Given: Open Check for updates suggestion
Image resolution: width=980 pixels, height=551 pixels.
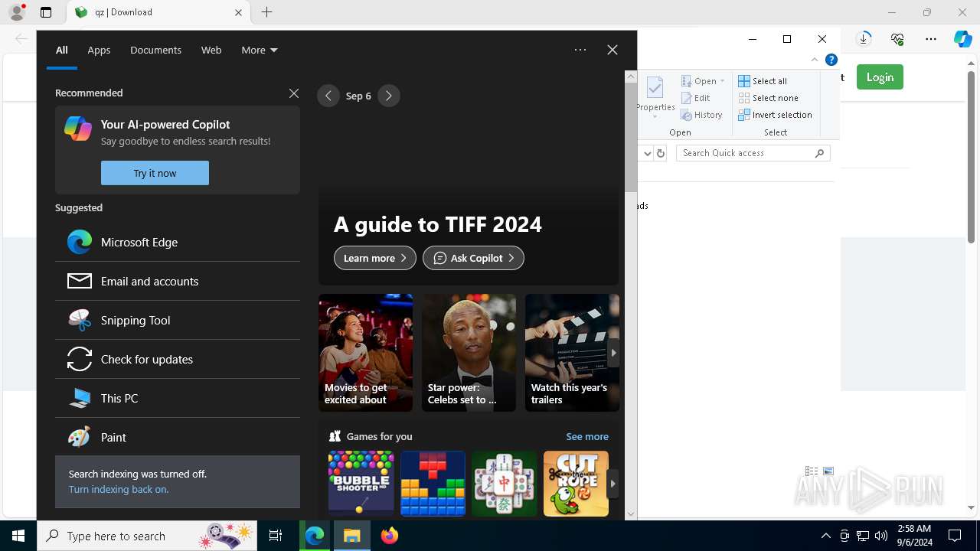Looking at the screenshot, I should coord(178,359).
